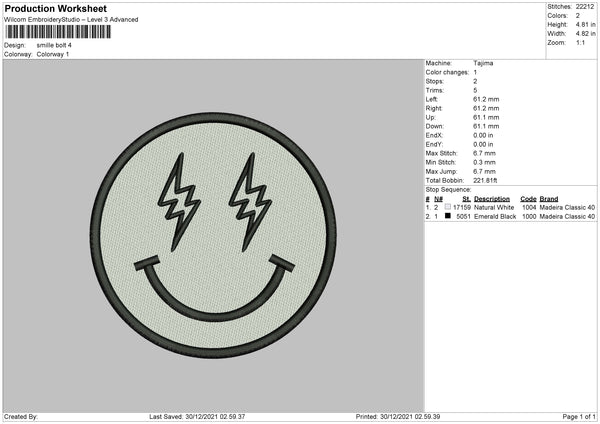Click the Min Stitch value 0.3 mm

[x=484, y=162]
